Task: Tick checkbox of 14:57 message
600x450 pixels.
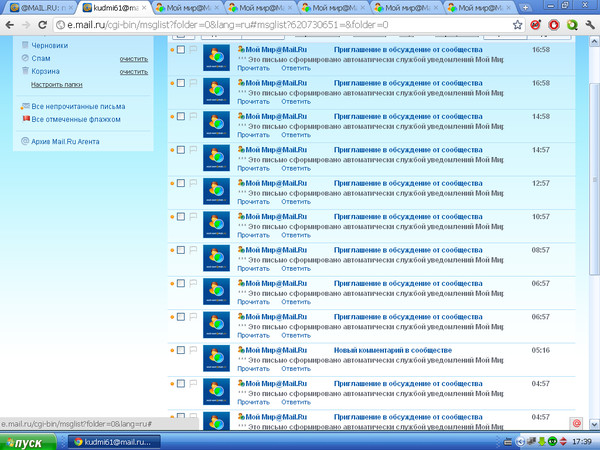Action: 181,150
